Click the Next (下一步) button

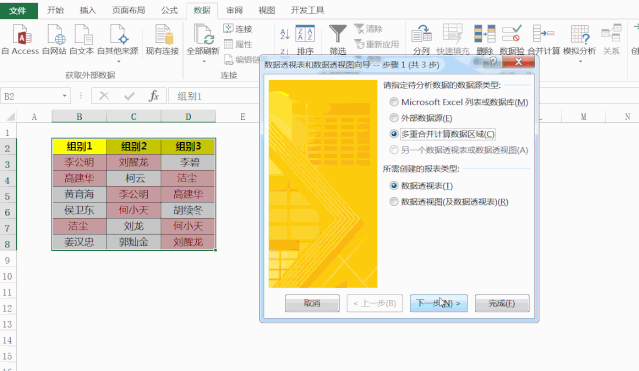point(438,303)
